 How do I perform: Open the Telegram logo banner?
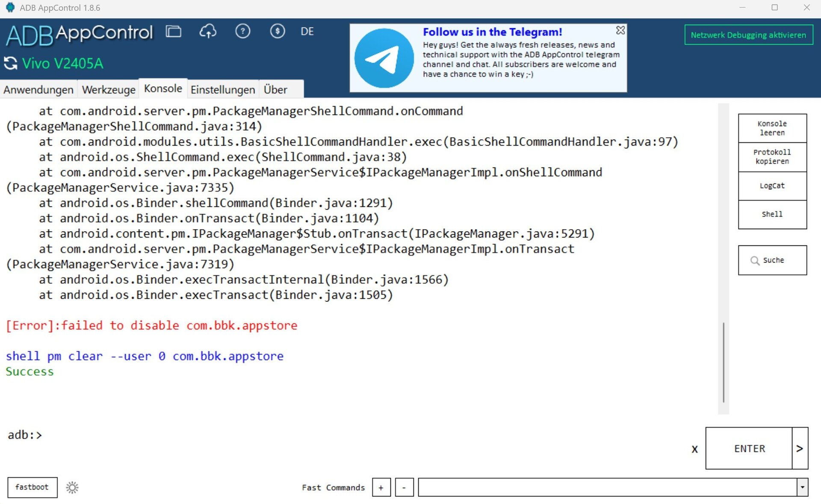click(x=384, y=58)
